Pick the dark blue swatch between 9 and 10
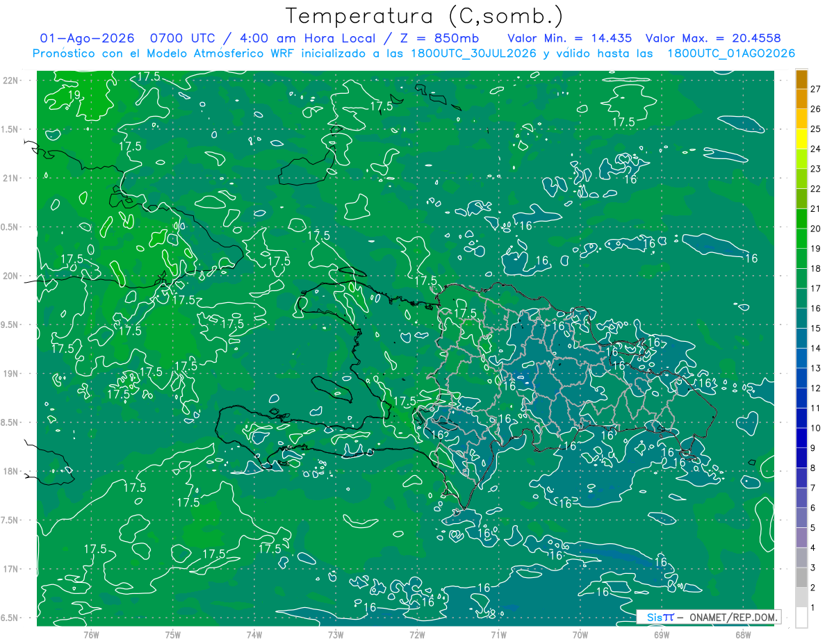This screenshot has height=644, width=834. click(801, 438)
